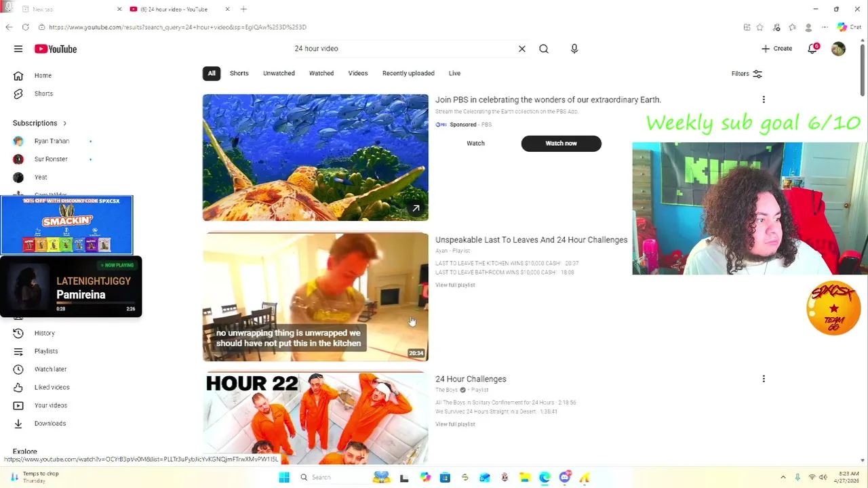Open All The Boys in Solitary Confinement entry
Image resolution: width=868 pixels, height=488 pixels.
tap(506, 403)
